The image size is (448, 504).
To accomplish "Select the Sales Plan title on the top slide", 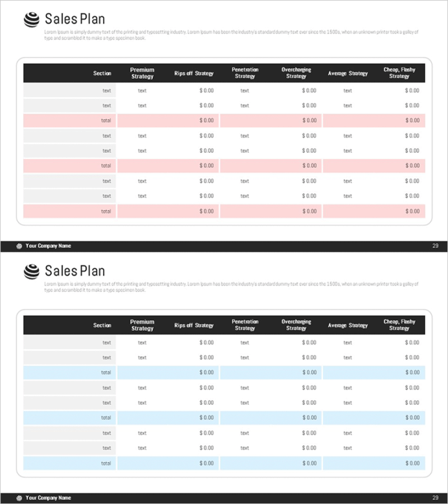I will [x=74, y=19].
